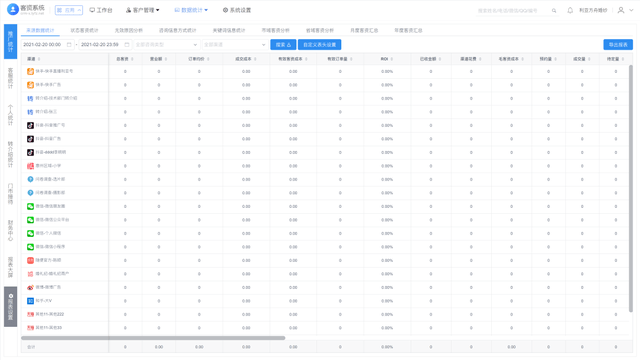Viewport: 640px width, 360px height.
Task: Click the blue 搜索 button
Action: pos(283,44)
